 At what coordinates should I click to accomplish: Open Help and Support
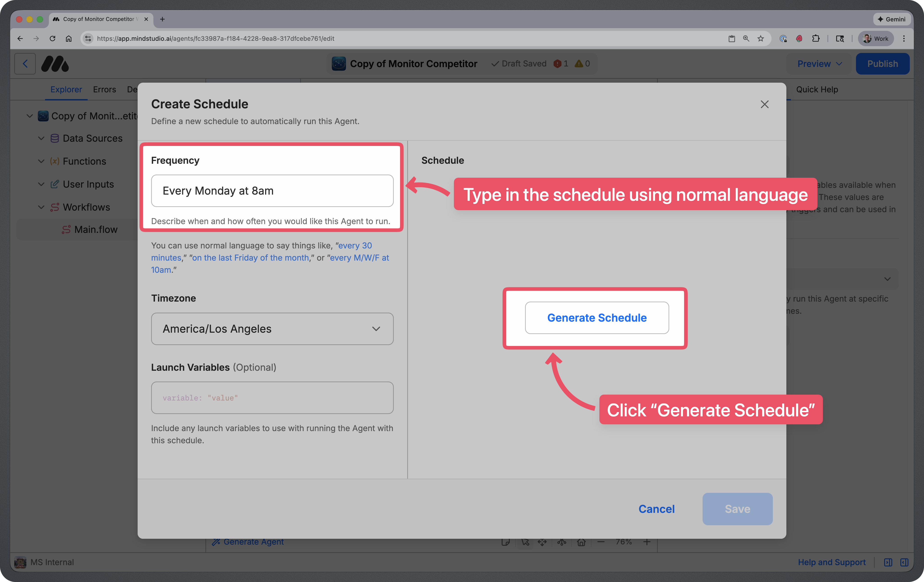pos(831,562)
